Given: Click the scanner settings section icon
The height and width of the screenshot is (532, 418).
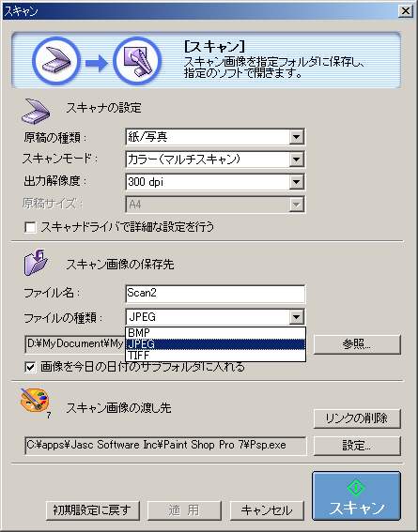Looking at the screenshot, I should [x=36, y=111].
